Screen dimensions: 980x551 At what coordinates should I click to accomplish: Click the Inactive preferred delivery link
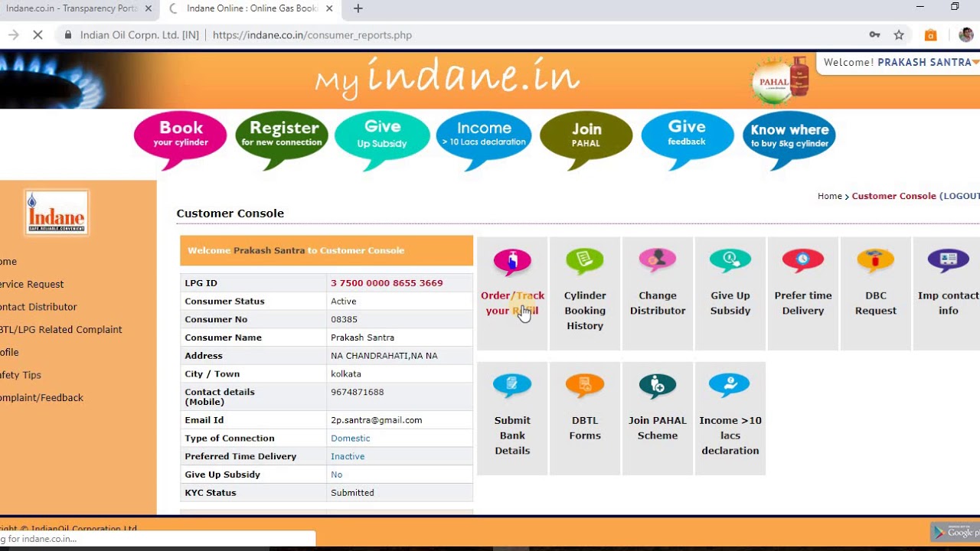(x=348, y=457)
